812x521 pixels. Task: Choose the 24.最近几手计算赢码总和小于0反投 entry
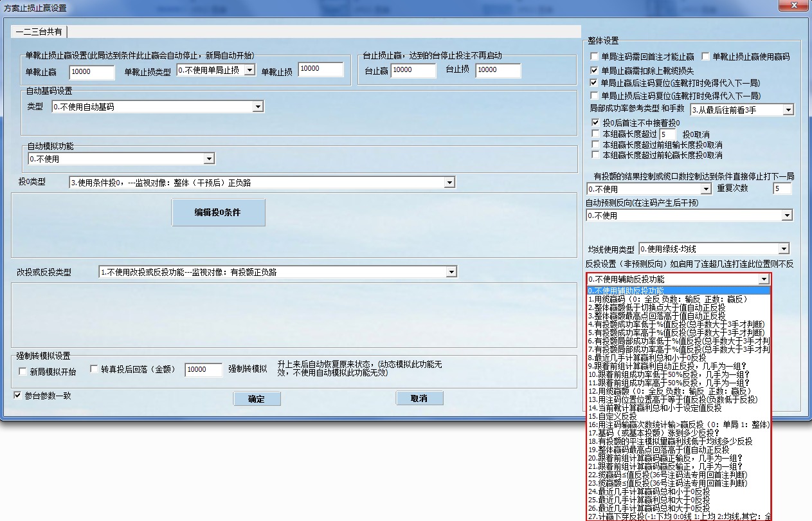click(649, 491)
